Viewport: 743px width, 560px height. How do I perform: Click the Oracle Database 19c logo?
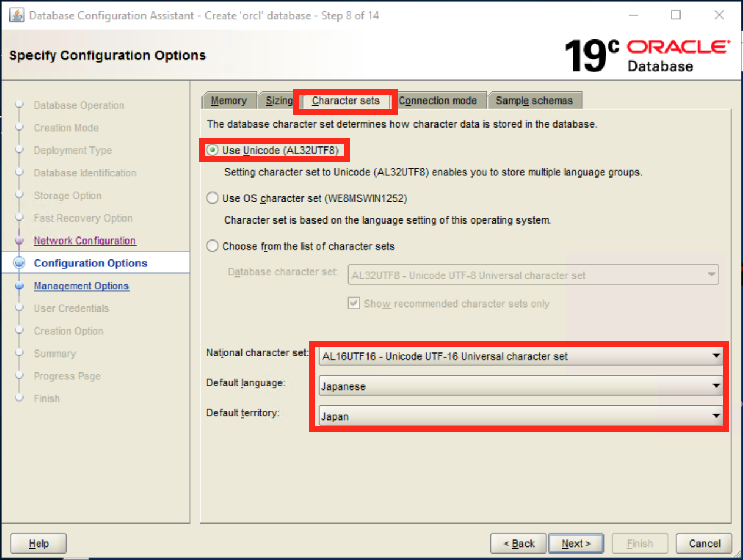pos(648,55)
